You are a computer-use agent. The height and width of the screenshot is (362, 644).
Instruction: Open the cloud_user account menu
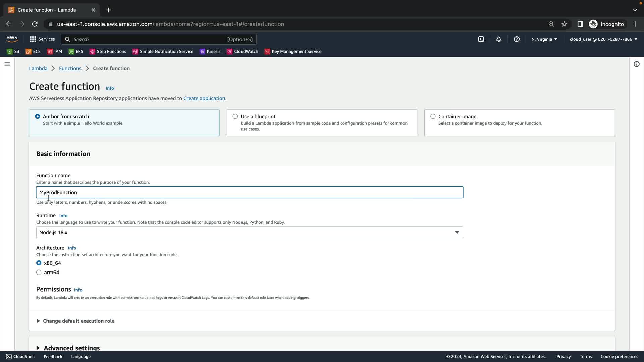[x=603, y=39]
